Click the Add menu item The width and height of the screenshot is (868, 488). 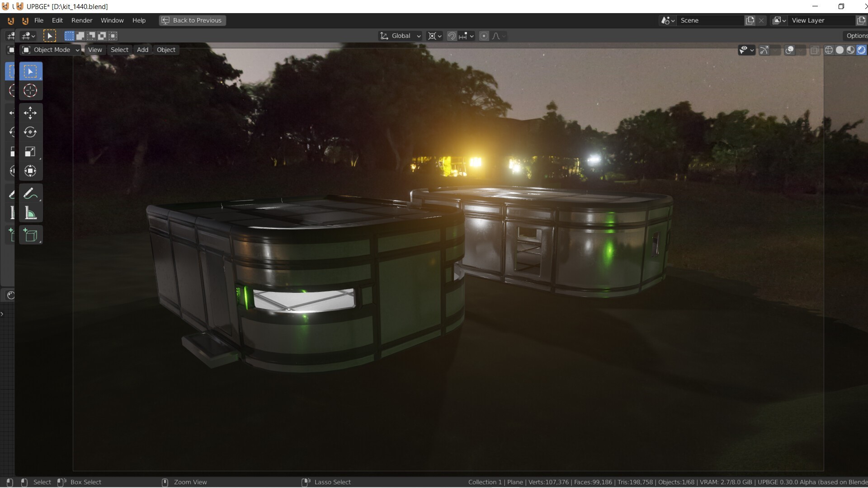(142, 49)
